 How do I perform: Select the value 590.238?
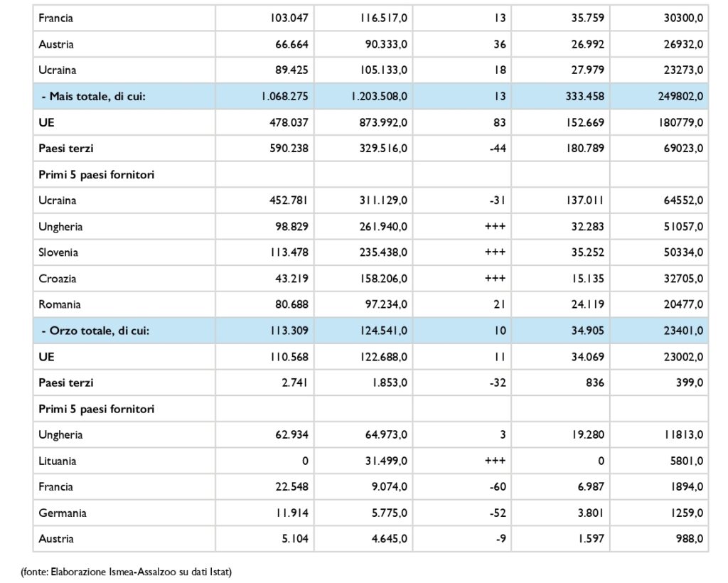(289, 149)
